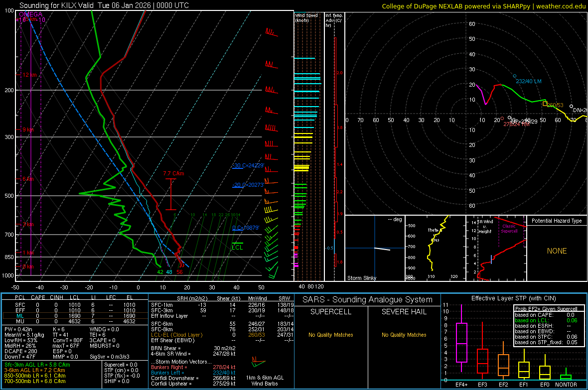The image size is (588, 390).
Task: Select the 'LCL-EL (Cloud Layer)' row
Action: click(222, 335)
